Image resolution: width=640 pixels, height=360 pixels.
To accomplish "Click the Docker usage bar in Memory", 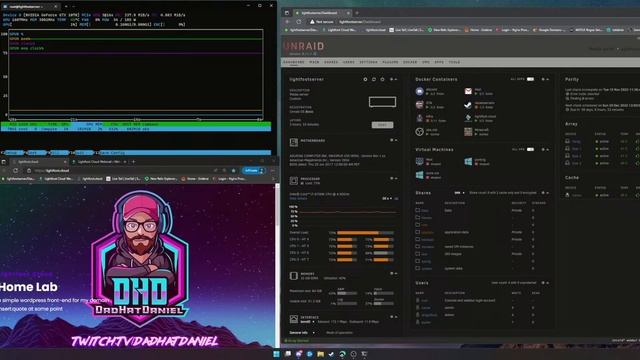I will (x=384, y=303).
